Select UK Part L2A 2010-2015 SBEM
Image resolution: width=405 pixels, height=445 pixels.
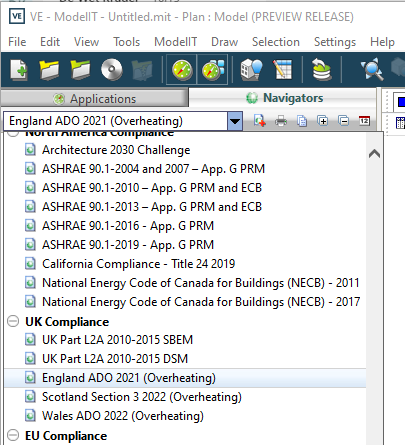(x=117, y=340)
